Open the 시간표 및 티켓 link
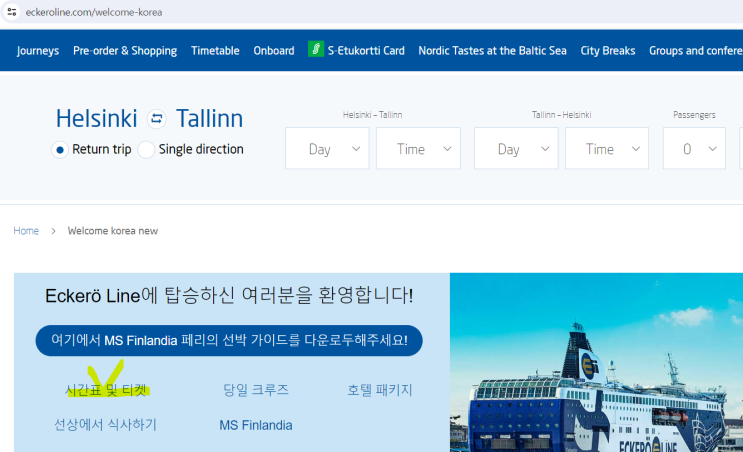The width and height of the screenshot is (743, 452). (x=106, y=390)
